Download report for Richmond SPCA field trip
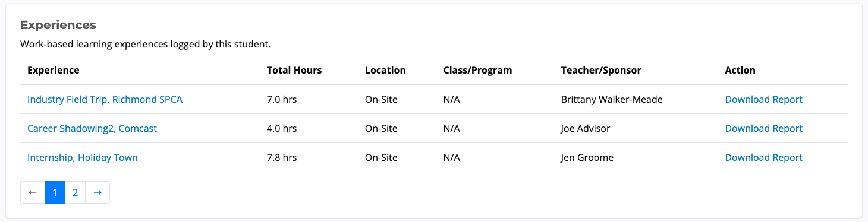This screenshot has width=868, height=222. tap(763, 99)
